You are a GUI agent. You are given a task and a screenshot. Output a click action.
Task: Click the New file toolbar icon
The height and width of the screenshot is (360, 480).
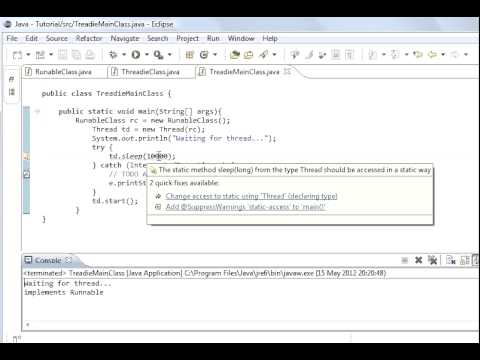click(x=17, y=54)
